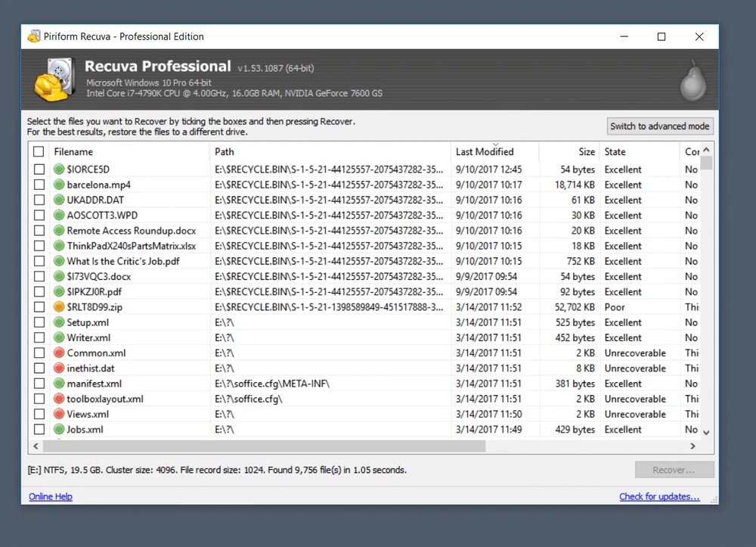Tick the checkbox for What Is the Critic's Job.pdf
The width and height of the screenshot is (756, 547).
click(x=39, y=262)
